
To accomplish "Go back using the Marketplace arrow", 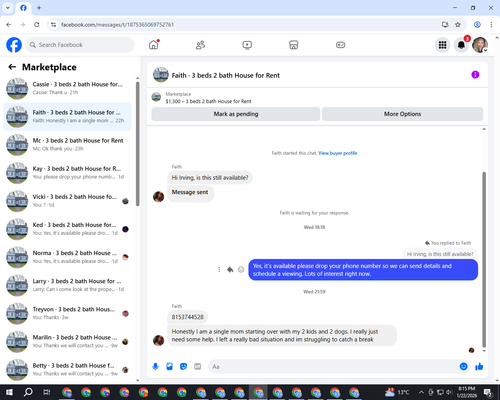I will [x=12, y=67].
